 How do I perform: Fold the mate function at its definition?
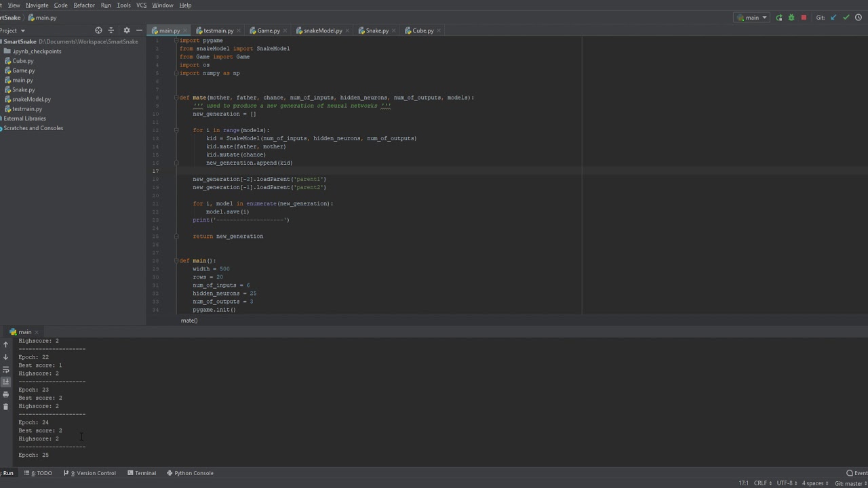tap(176, 98)
